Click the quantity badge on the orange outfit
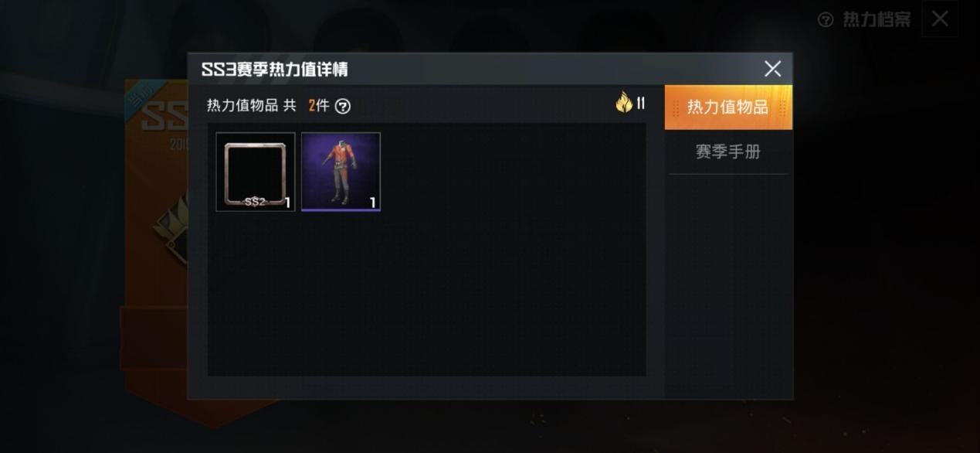The width and height of the screenshot is (980, 453). click(372, 203)
